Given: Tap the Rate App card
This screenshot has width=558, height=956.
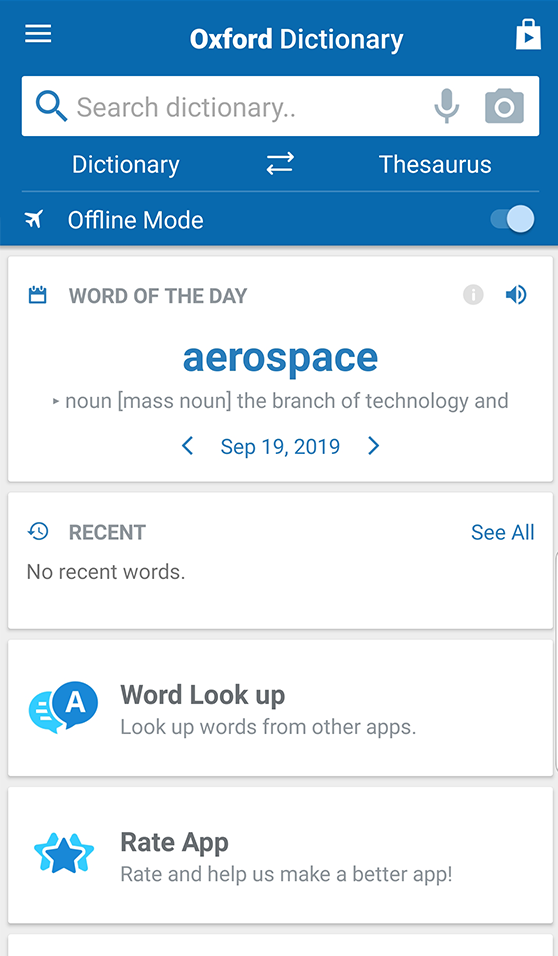Looking at the screenshot, I should [x=280, y=855].
